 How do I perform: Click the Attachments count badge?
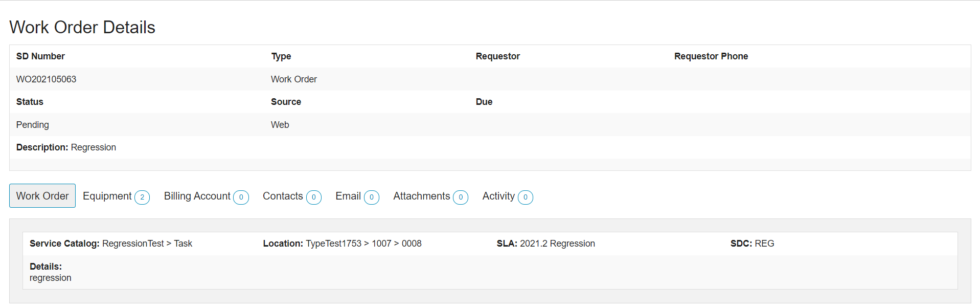460,197
